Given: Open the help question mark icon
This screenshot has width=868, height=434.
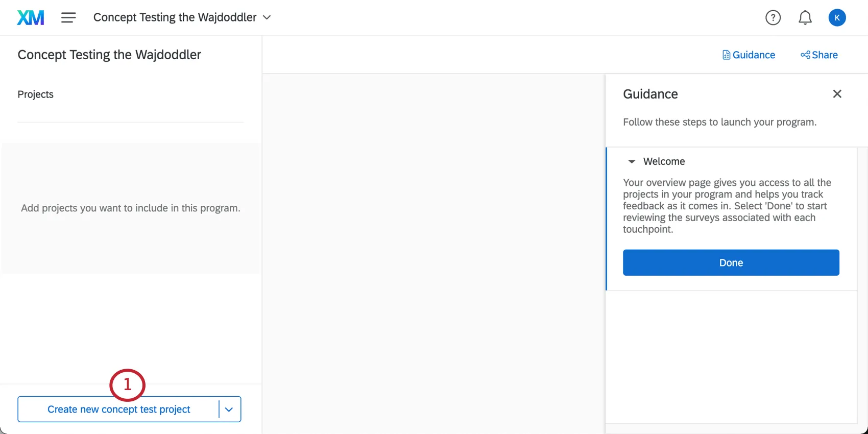Looking at the screenshot, I should (773, 18).
